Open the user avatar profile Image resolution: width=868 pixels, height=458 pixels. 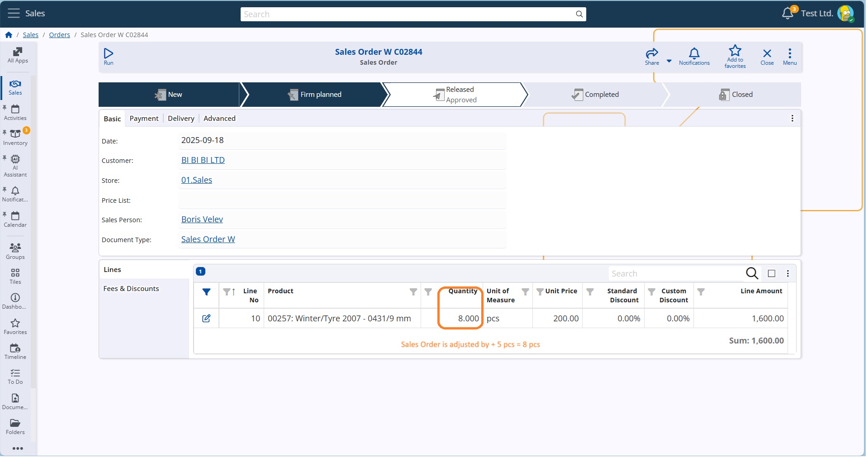point(845,14)
